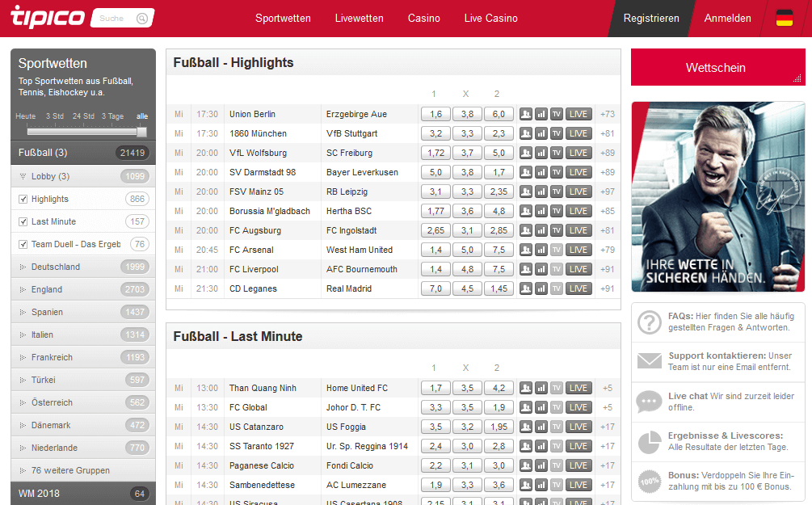Click the 100% Bonus badge icon
Screen dimensions: 812x505
click(x=650, y=482)
